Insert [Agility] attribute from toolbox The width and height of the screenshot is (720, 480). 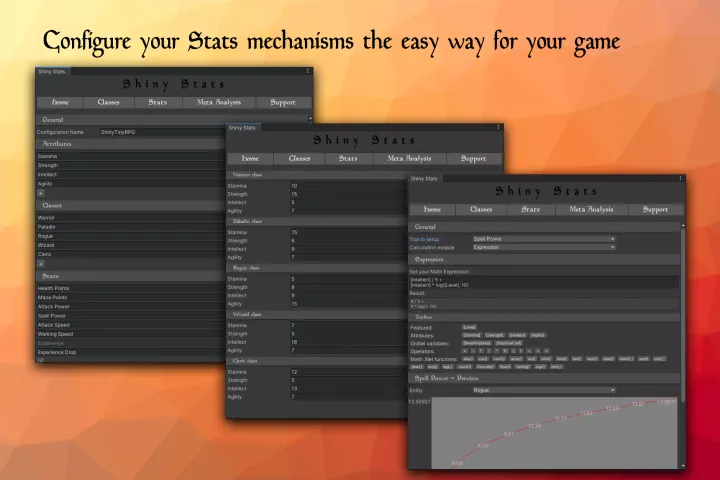(538, 335)
